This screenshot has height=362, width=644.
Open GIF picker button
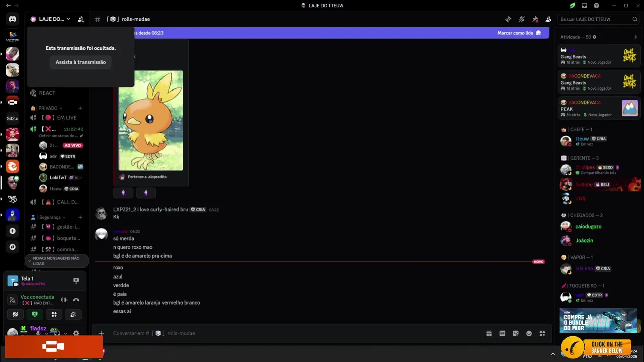tap(502, 333)
